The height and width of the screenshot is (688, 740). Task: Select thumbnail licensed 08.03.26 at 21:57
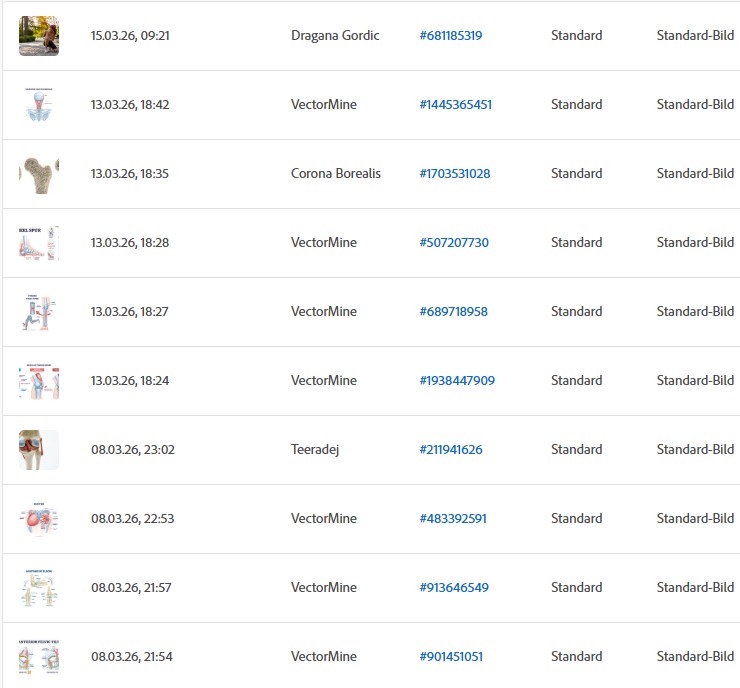point(39,588)
